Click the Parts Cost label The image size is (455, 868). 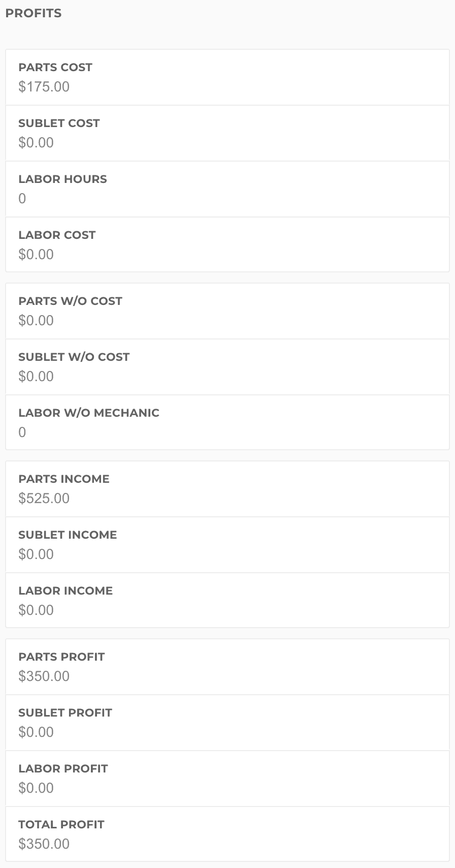(x=55, y=68)
